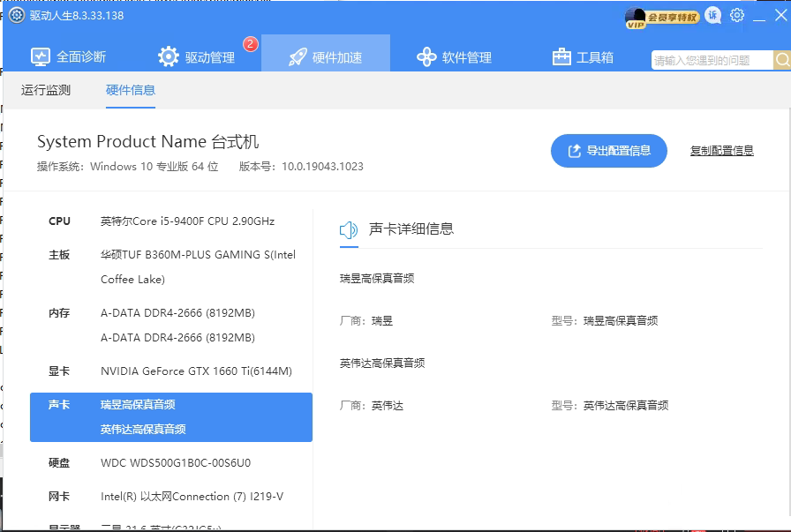Open the settings gear in the title bar
Screen dimensions: 791x532
(x=737, y=15)
